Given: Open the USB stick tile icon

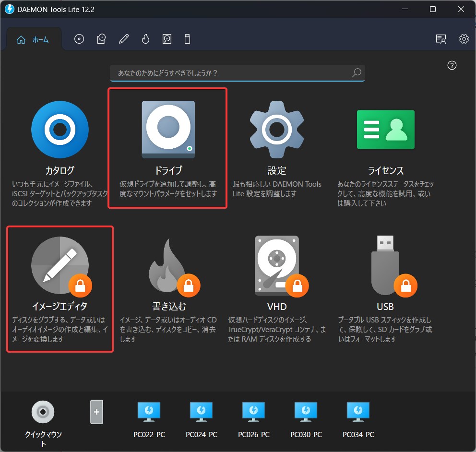Looking at the screenshot, I should (394, 266).
